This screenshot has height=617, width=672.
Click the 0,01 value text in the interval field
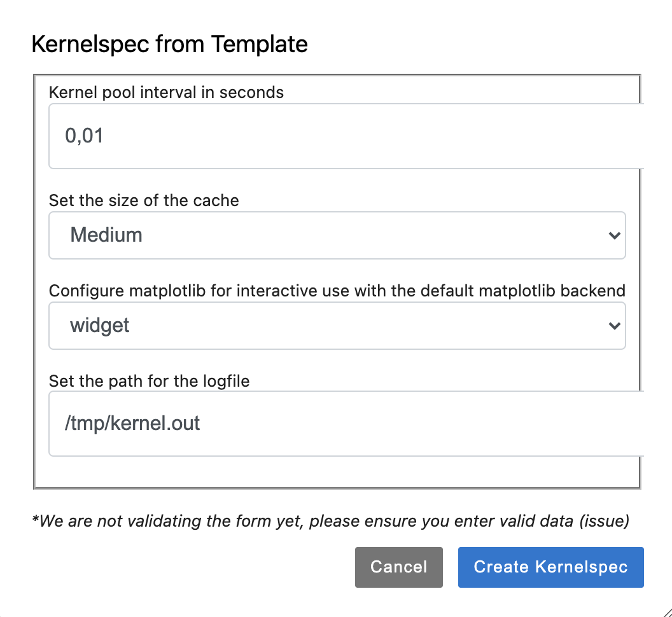tap(84, 136)
